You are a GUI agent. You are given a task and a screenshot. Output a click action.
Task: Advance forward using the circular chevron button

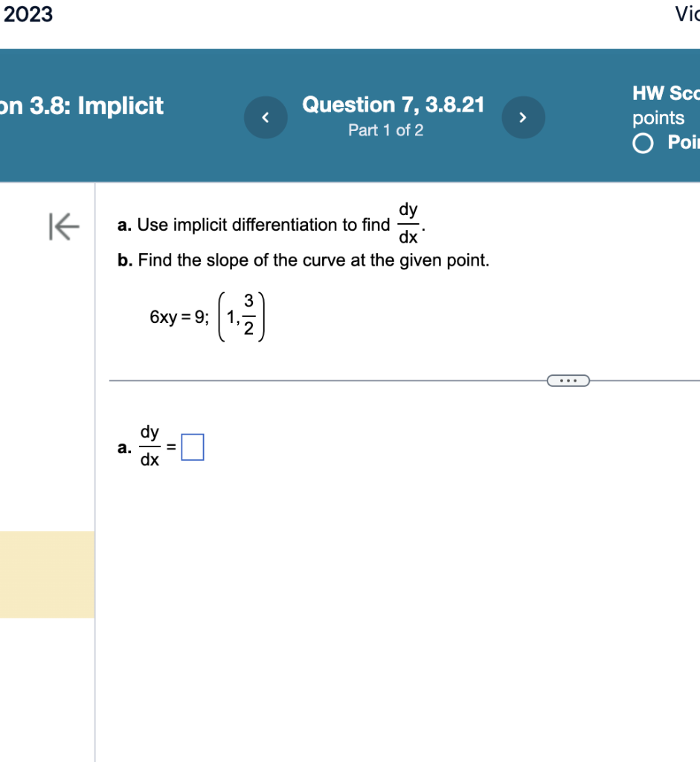coord(523,117)
